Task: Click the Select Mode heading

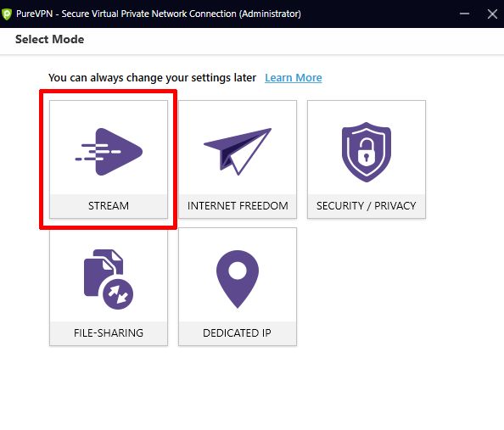Action: click(x=50, y=39)
